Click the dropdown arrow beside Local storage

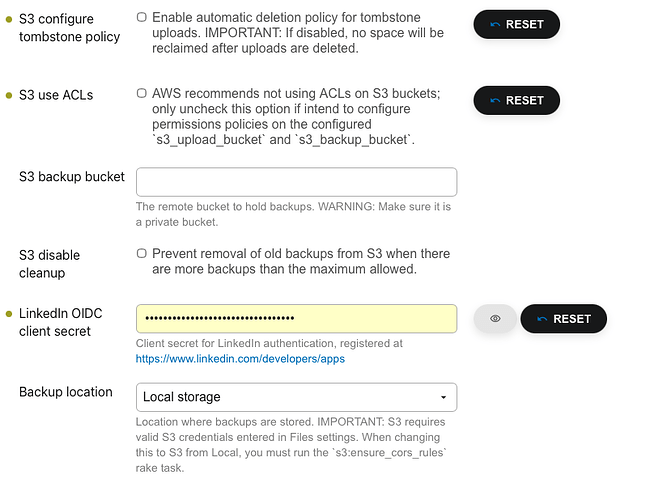pyautogui.click(x=443, y=397)
